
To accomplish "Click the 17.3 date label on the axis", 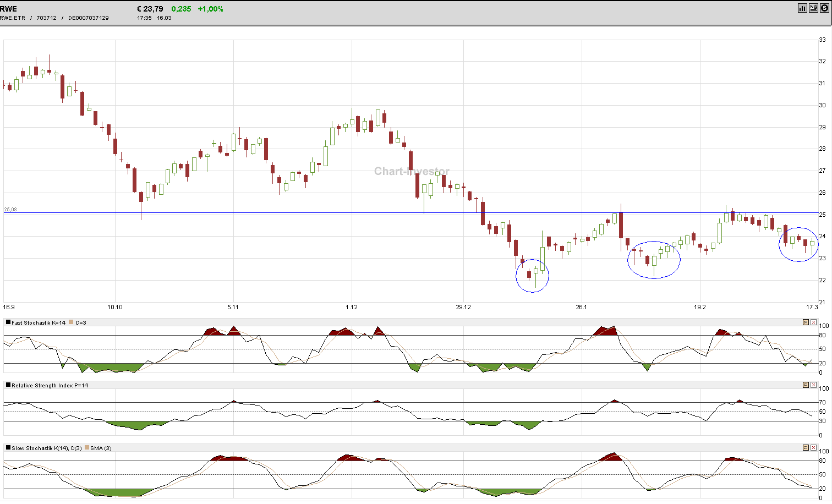I will pyautogui.click(x=813, y=308).
